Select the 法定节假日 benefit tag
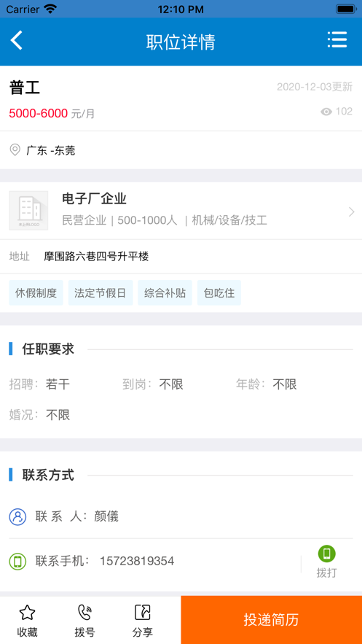362x644 pixels. click(101, 293)
